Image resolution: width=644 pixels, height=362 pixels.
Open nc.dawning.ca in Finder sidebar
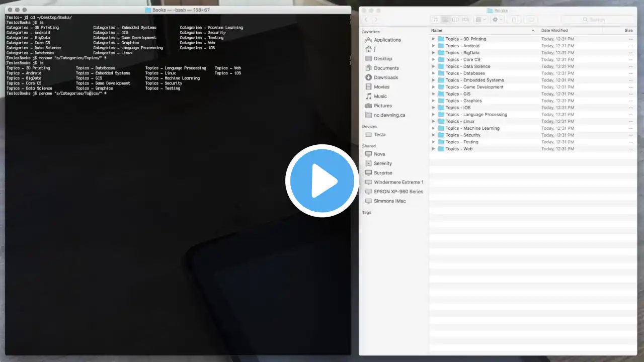(389, 115)
